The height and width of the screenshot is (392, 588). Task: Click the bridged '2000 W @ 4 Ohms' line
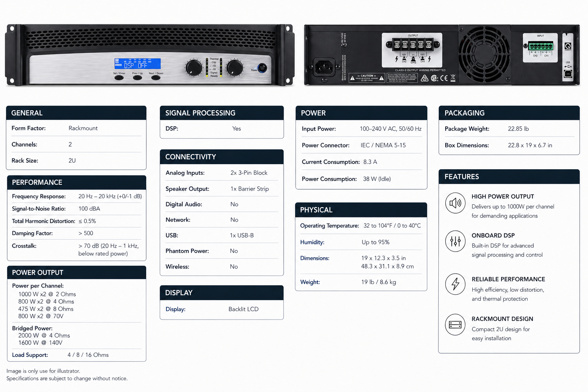pyautogui.click(x=44, y=335)
